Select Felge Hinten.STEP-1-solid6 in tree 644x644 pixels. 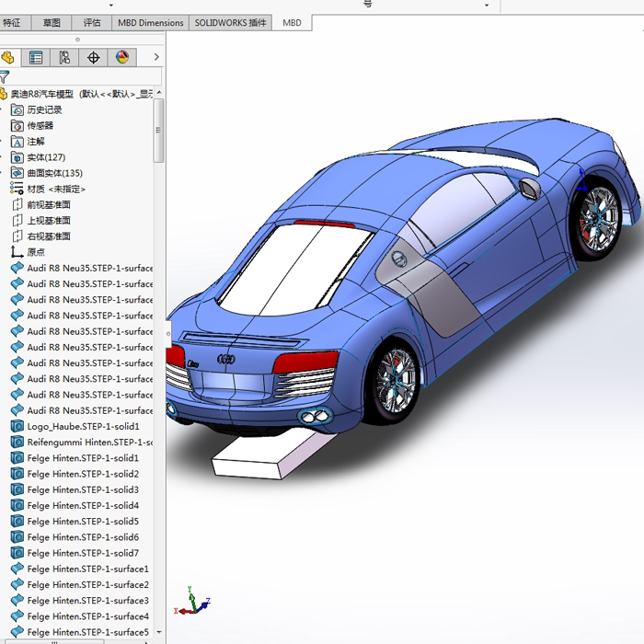(83, 537)
